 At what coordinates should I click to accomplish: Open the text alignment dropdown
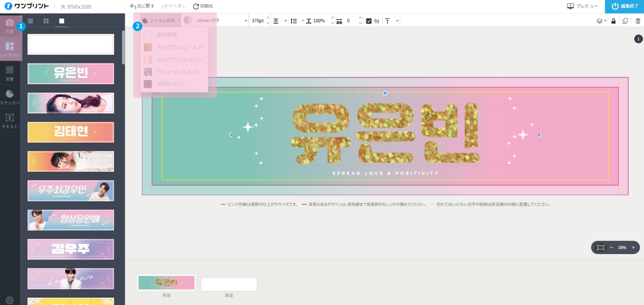coord(280,21)
